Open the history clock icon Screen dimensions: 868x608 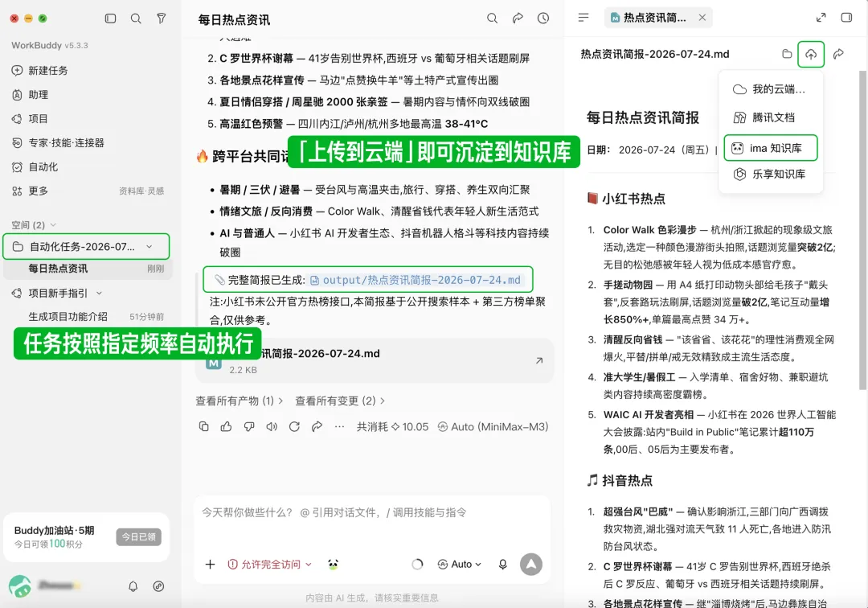tap(543, 18)
